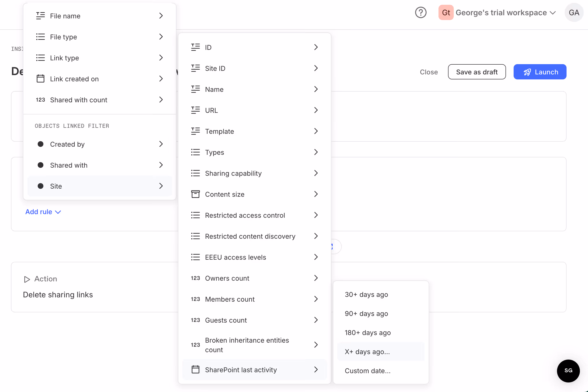Click the Save as draft button
Image resolution: width=588 pixels, height=392 pixels.
pyautogui.click(x=476, y=72)
